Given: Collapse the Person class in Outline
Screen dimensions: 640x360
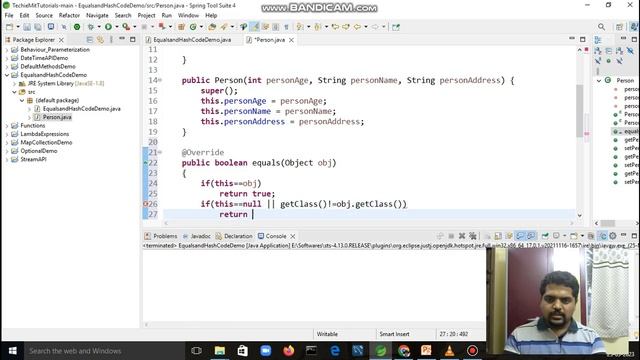Looking at the screenshot, I should [x=599, y=80].
